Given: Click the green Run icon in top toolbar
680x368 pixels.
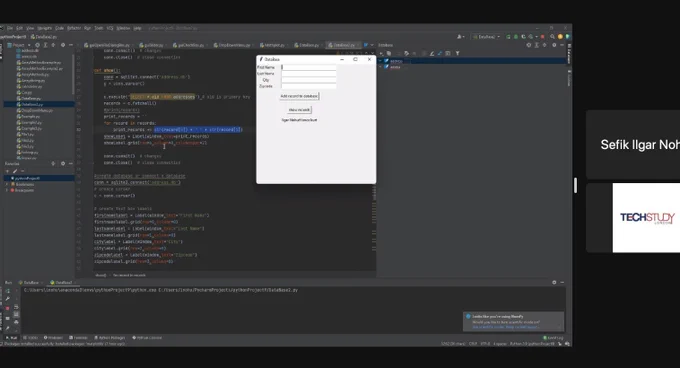Looking at the screenshot, I should click(x=508, y=37).
